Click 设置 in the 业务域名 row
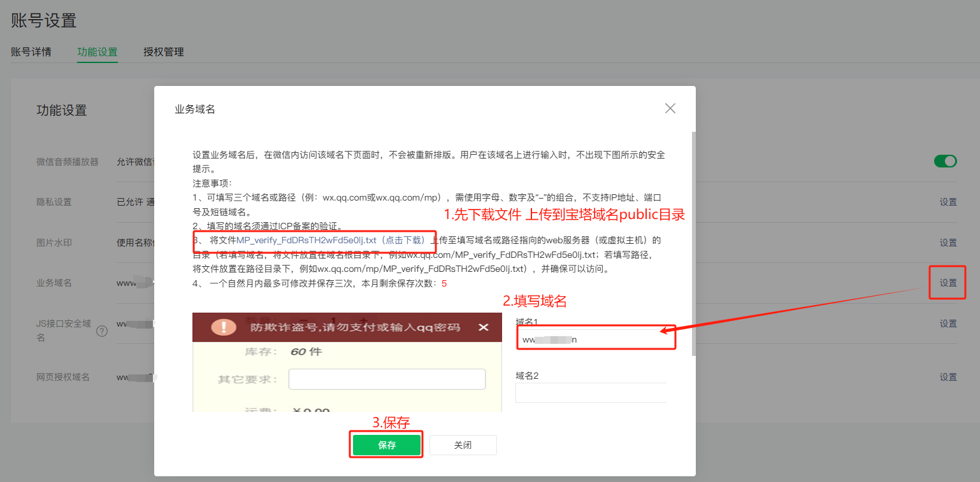Screen dimensions: 980x482 [x=948, y=283]
